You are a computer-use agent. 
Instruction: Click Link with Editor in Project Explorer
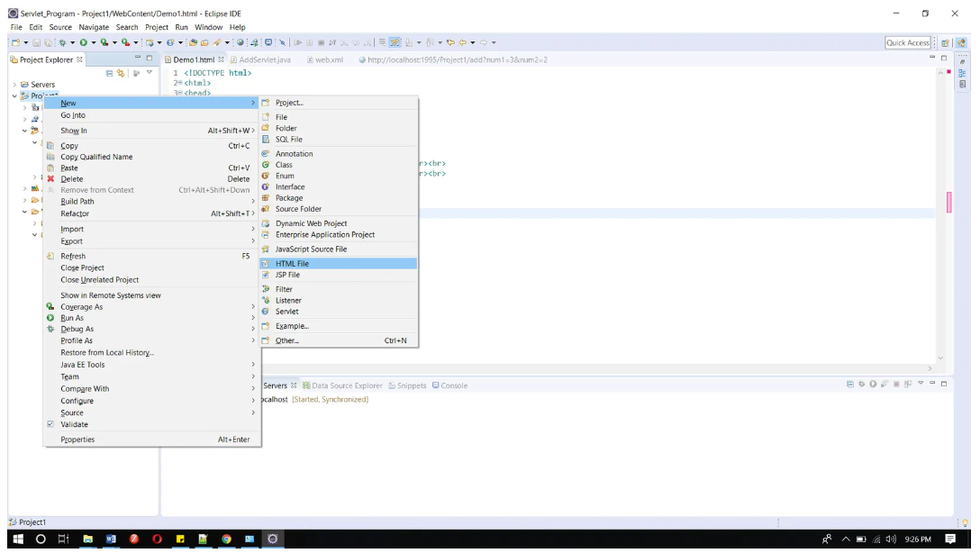pyautogui.click(x=121, y=73)
